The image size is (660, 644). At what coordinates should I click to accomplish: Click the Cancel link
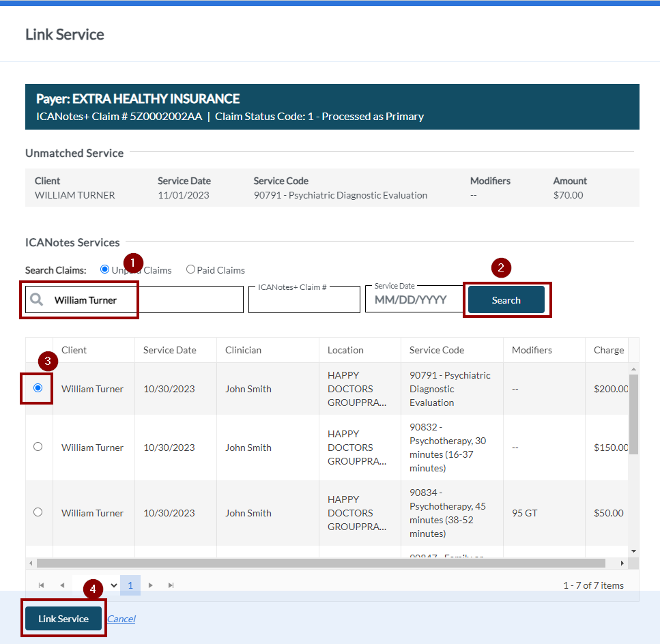click(121, 619)
